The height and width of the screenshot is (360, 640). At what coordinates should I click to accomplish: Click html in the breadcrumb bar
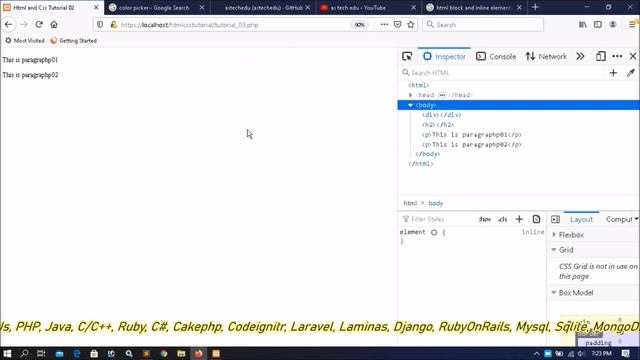[410, 203]
